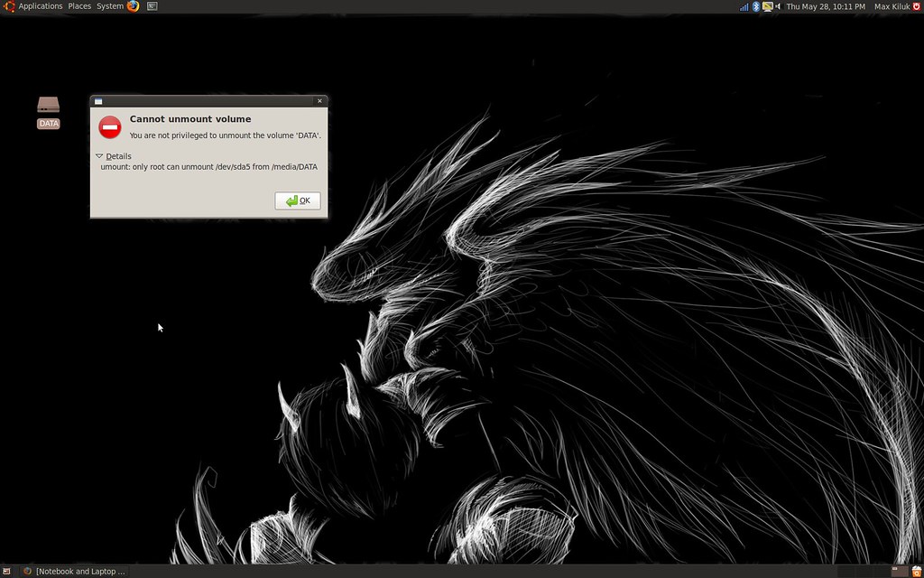The height and width of the screenshot is (578, 924).
Task: Open the Applications menu
Action: (40, 6)
